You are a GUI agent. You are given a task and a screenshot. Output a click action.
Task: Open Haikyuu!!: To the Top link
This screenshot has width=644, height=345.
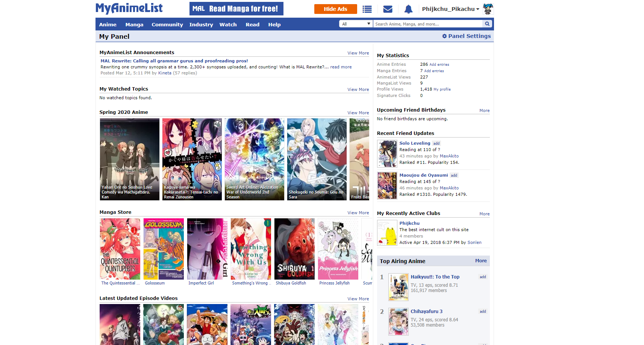click(435, 277)
